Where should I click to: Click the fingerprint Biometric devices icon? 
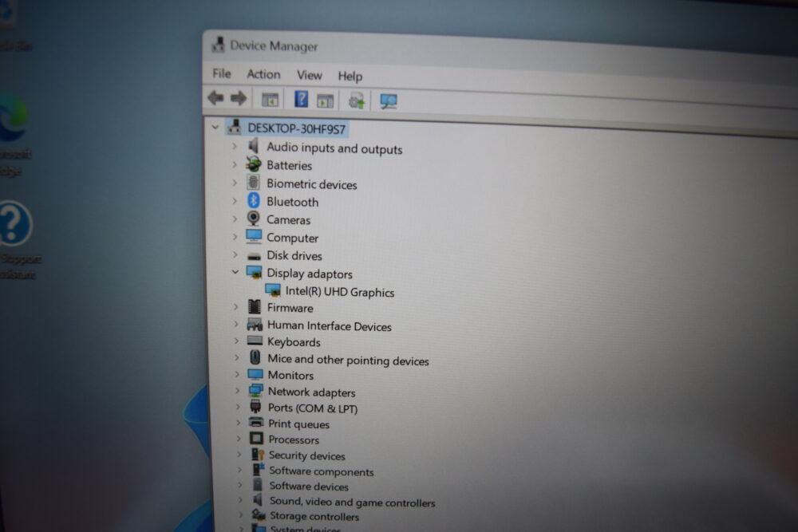point(253,182)
